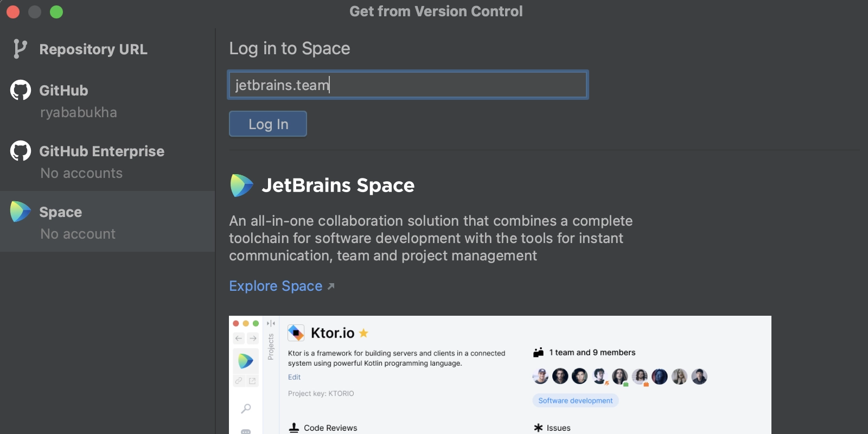Click the Space logo in the sidebar
868x434 pixels.
tap(20, 212)
